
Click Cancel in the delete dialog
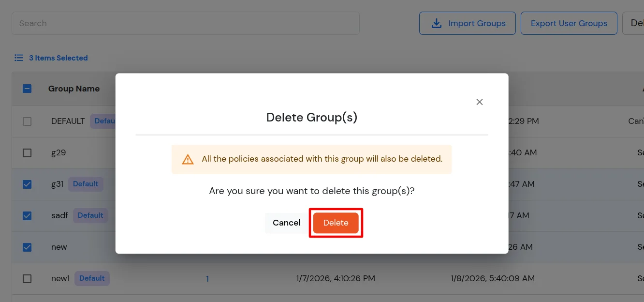tap(286, 223)
